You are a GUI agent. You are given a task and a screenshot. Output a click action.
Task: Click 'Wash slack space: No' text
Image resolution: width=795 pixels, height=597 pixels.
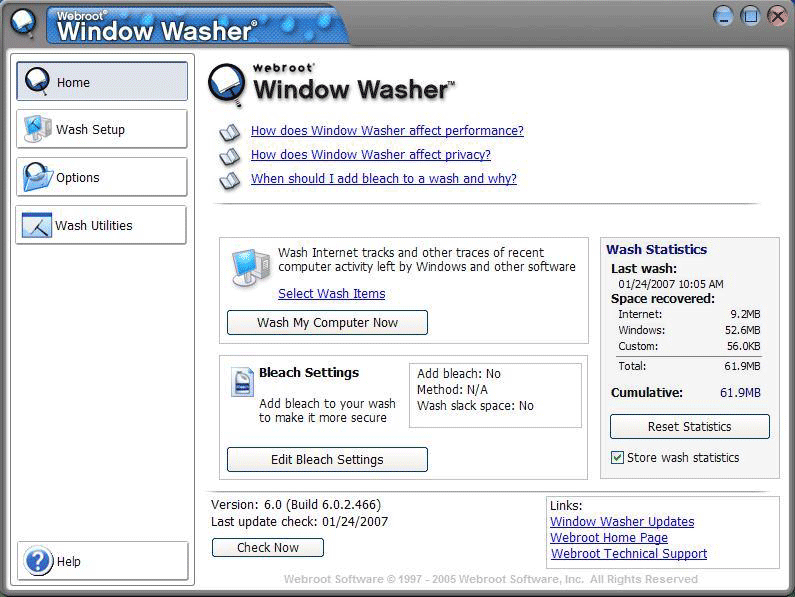(x=475, y=406)
